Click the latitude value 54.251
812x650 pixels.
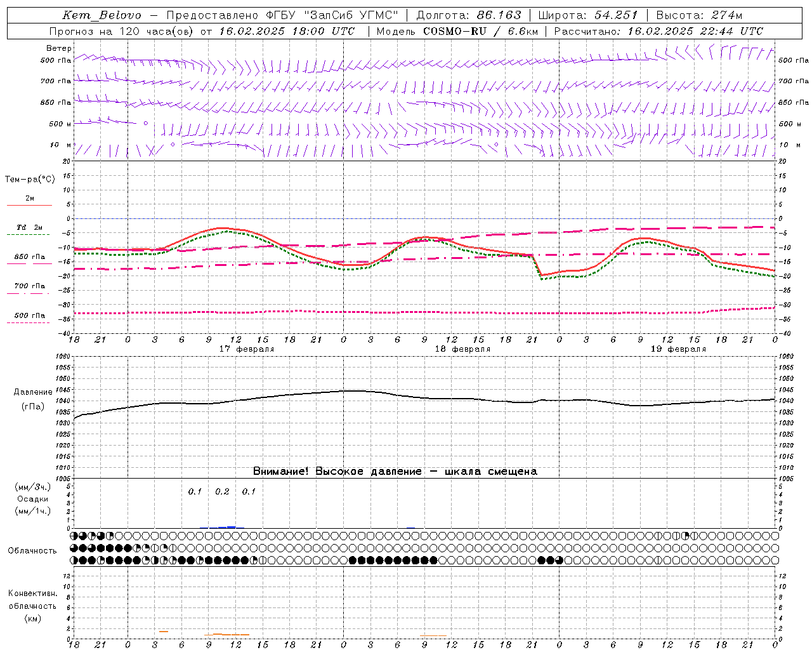tap(616, 15)
